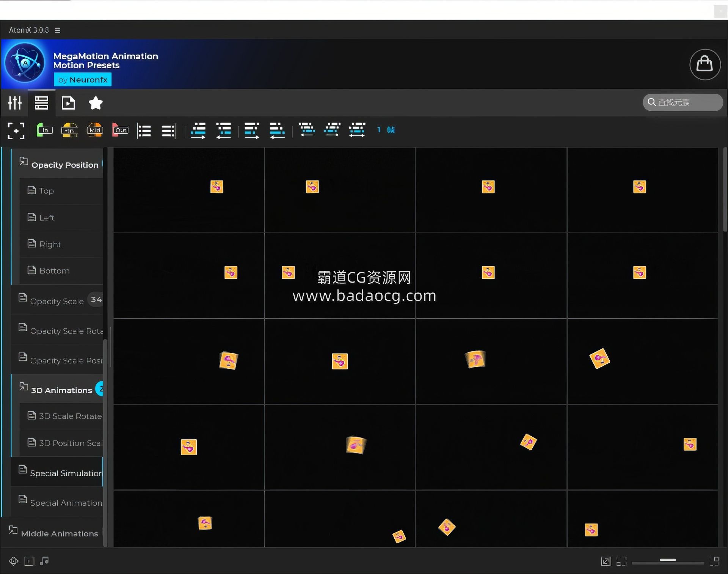Toggle the pause preview icon
The height and width of the screenshot is (574, 728).
[x=29, y=561]
